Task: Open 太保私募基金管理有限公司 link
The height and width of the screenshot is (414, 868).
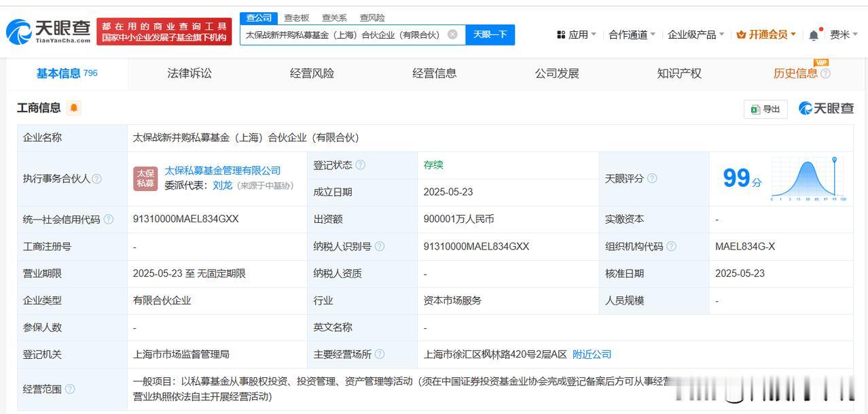Action: pos(223,171)
